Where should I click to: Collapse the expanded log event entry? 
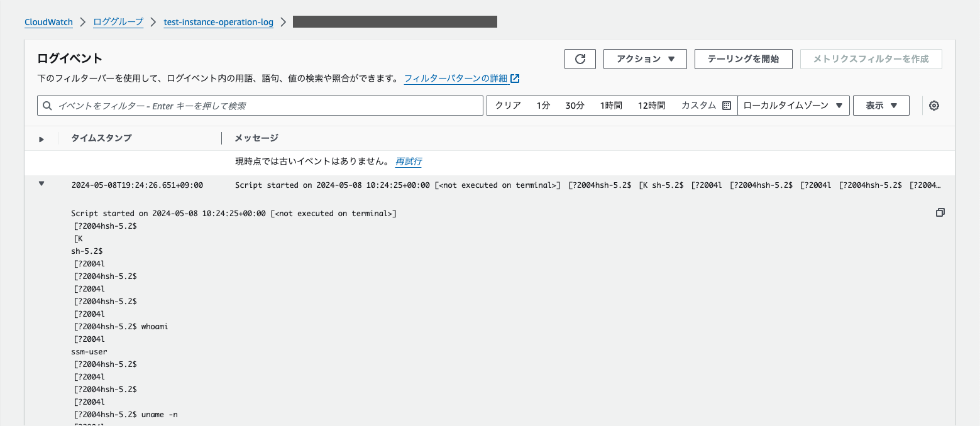point(41,183)
